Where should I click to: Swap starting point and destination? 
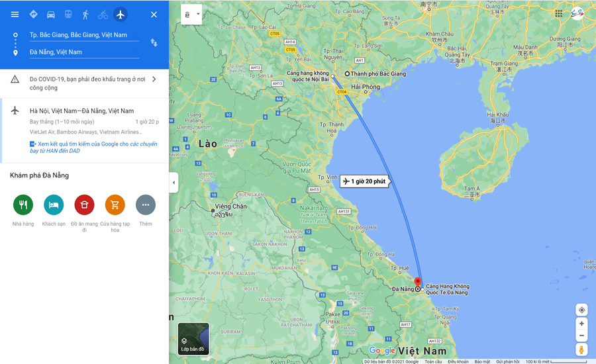click(154, 42)
